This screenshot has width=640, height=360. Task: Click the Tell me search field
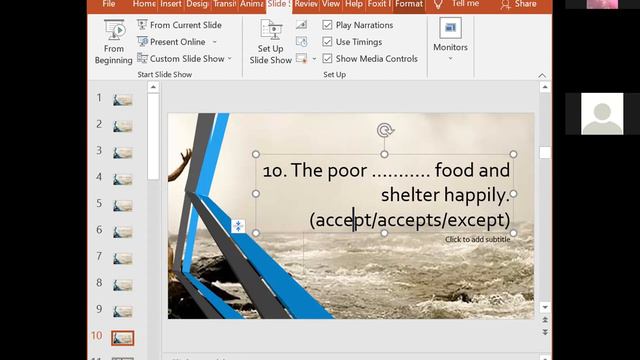pos(465,4)
